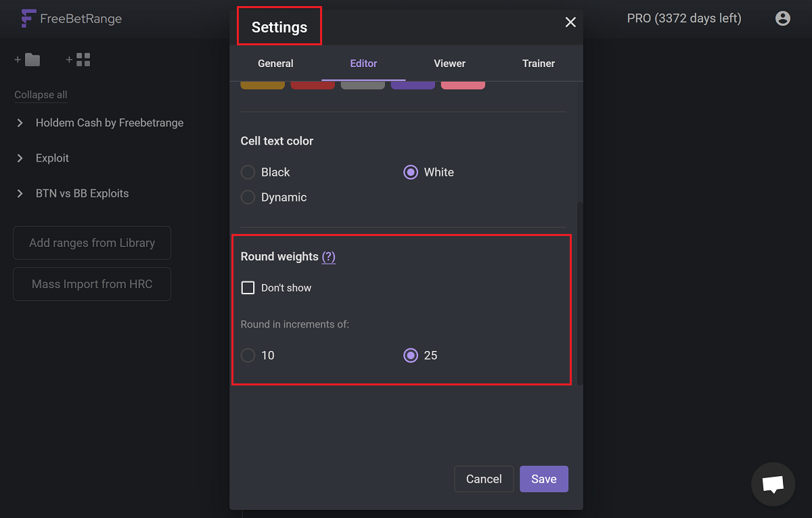The image size is (812, 518).
Task: Pick the purple color swatch
Action: point(413,85)
